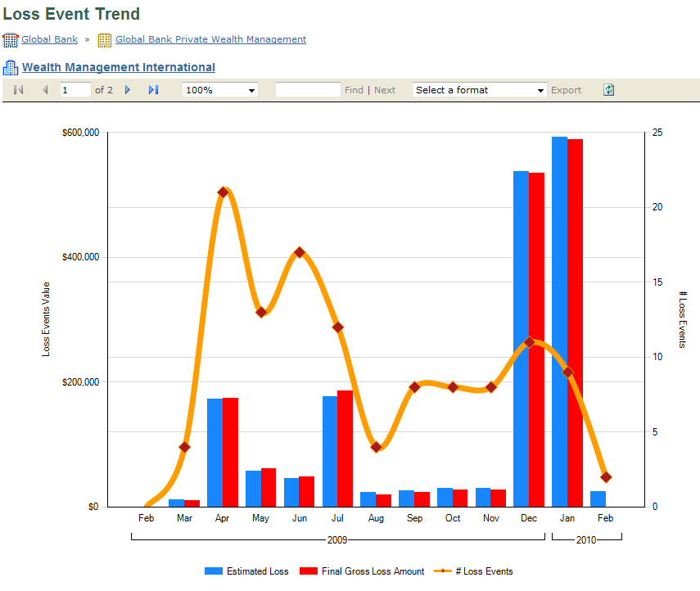Viewport: 700px width, 591px height.
Task: Click the current page number field
Action: coord(75,90)
